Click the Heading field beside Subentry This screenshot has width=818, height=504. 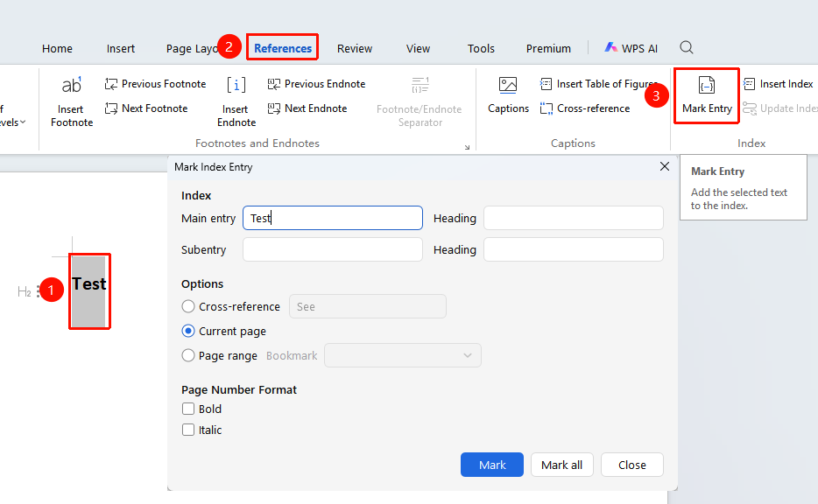(574, 249)
